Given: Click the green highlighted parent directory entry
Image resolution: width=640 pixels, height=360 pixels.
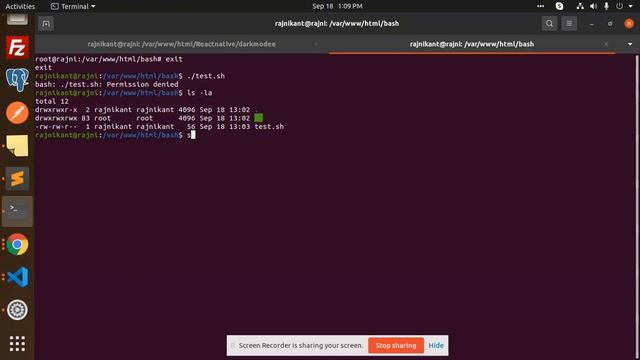Looking at the screenshot, I should (x=258, y=118).
